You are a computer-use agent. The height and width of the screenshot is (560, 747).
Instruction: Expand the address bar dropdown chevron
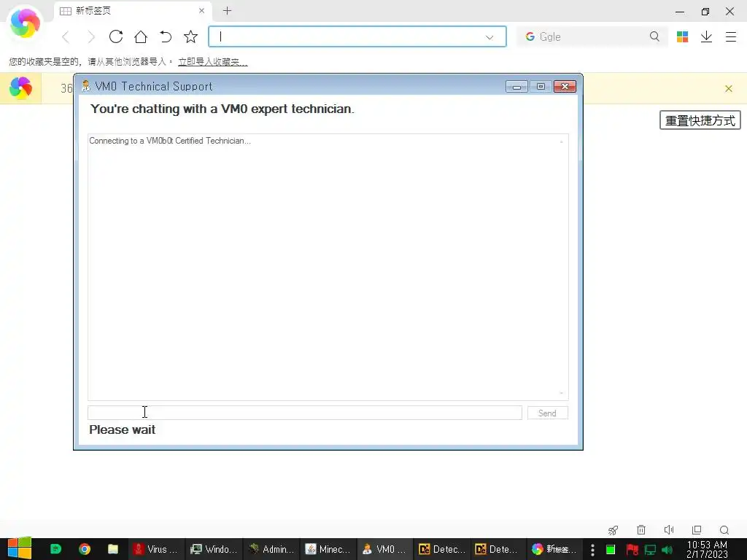coord(489,37)
